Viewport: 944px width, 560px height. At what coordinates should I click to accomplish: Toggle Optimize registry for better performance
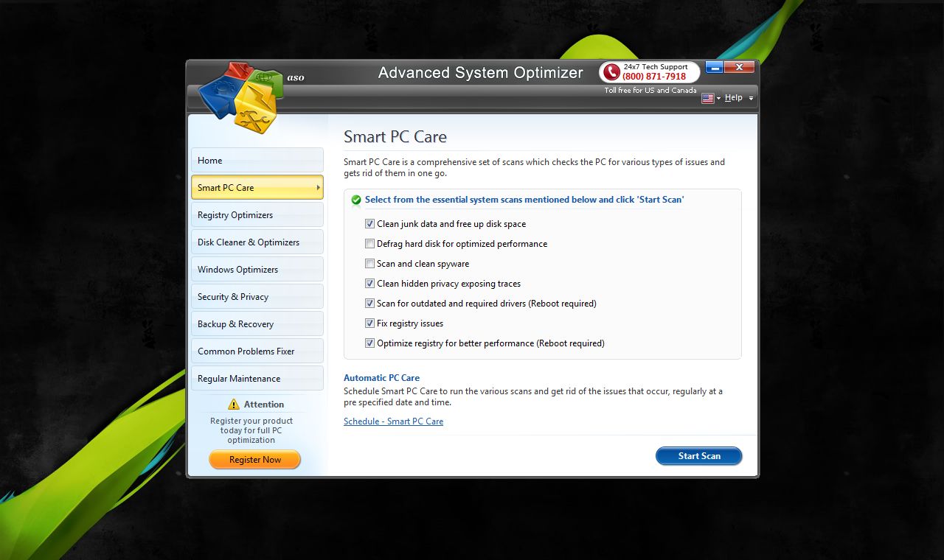[x=370, y=343]
